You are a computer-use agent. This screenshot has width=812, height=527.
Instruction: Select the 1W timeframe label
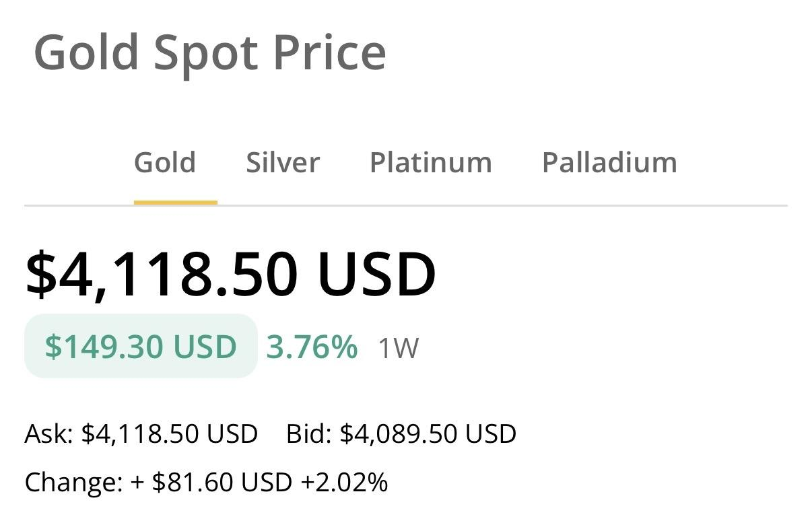pos(398,349)
